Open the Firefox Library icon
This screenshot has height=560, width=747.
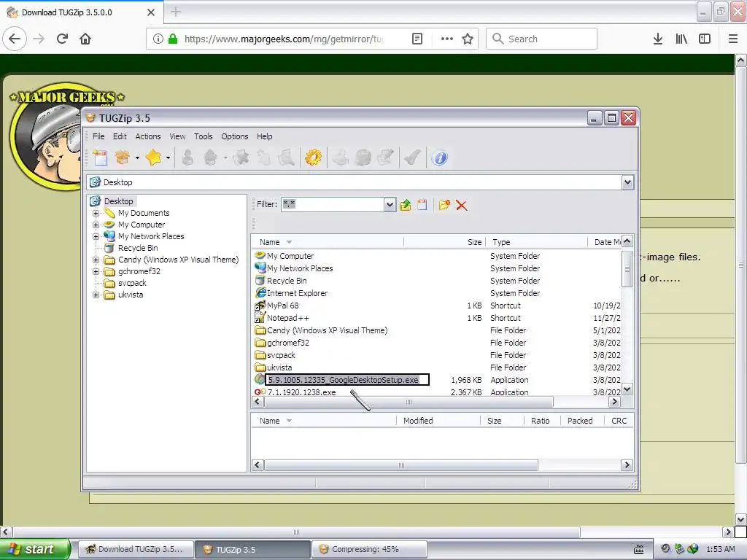pos(681,39)
